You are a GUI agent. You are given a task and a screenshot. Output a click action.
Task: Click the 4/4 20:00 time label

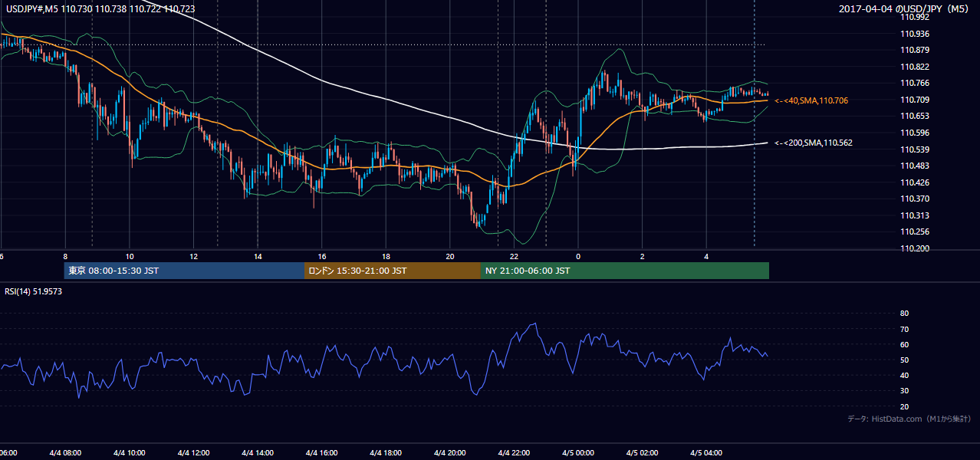coord(450,452)
